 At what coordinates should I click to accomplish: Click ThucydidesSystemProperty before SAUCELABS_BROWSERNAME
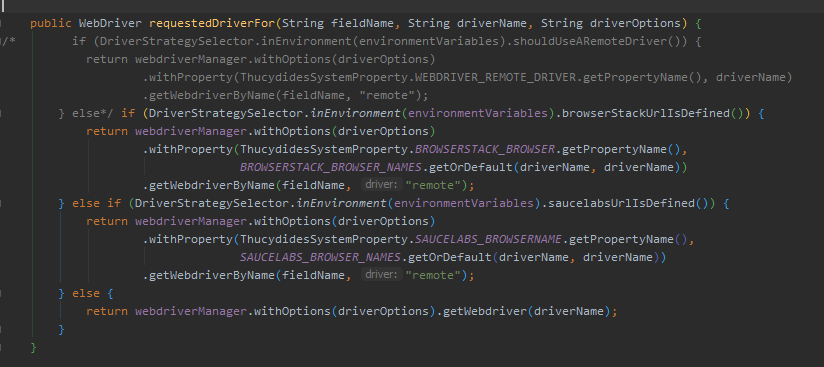point(323,239)
